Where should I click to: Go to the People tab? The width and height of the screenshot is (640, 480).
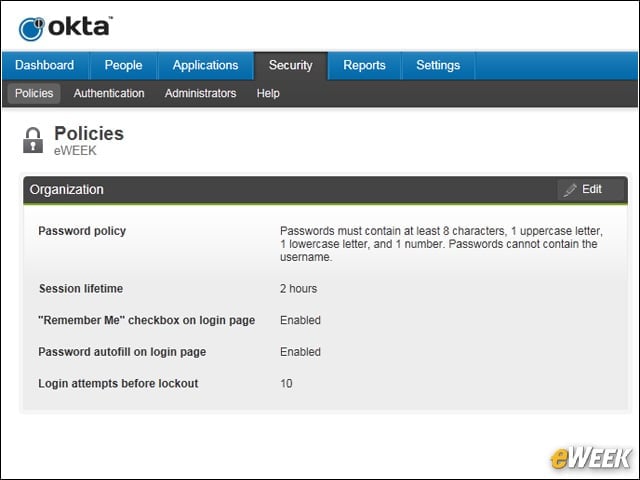pyautogui.click(x=123, y=65)
